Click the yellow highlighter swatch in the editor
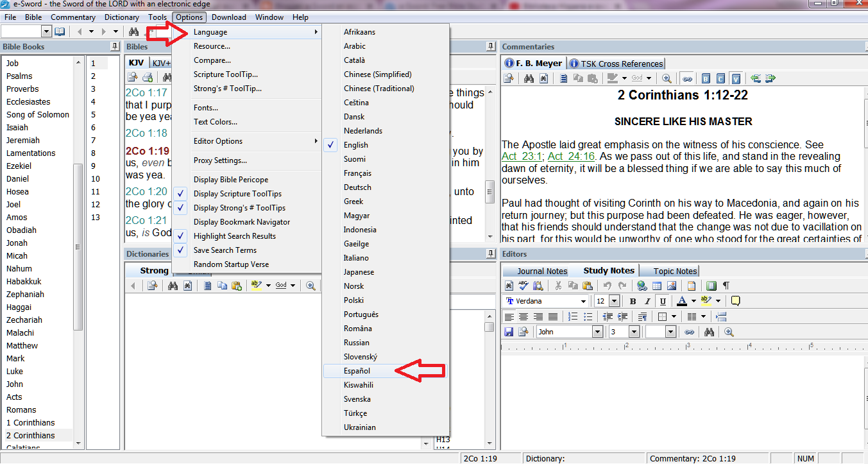 (706, 301)
